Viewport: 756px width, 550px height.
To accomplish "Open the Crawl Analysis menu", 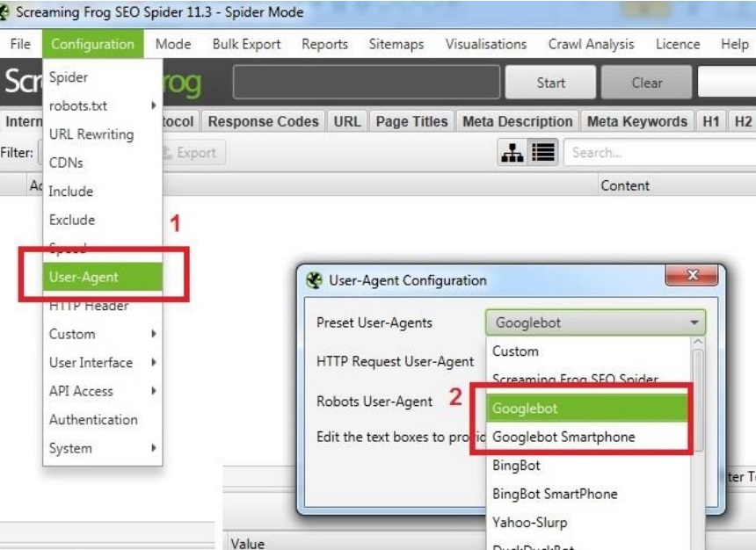I will coord(591,44).
